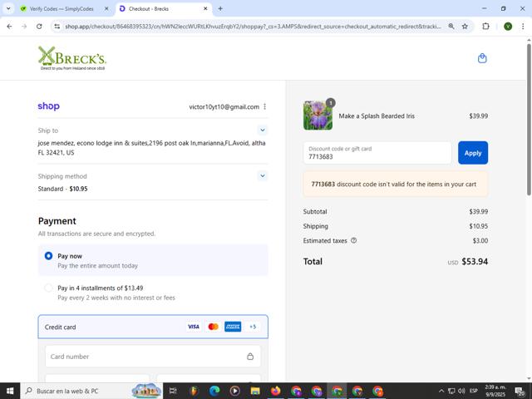Open the zoom magnifier in address bar
The image size is (532, 399).
(x=451, y=26)
